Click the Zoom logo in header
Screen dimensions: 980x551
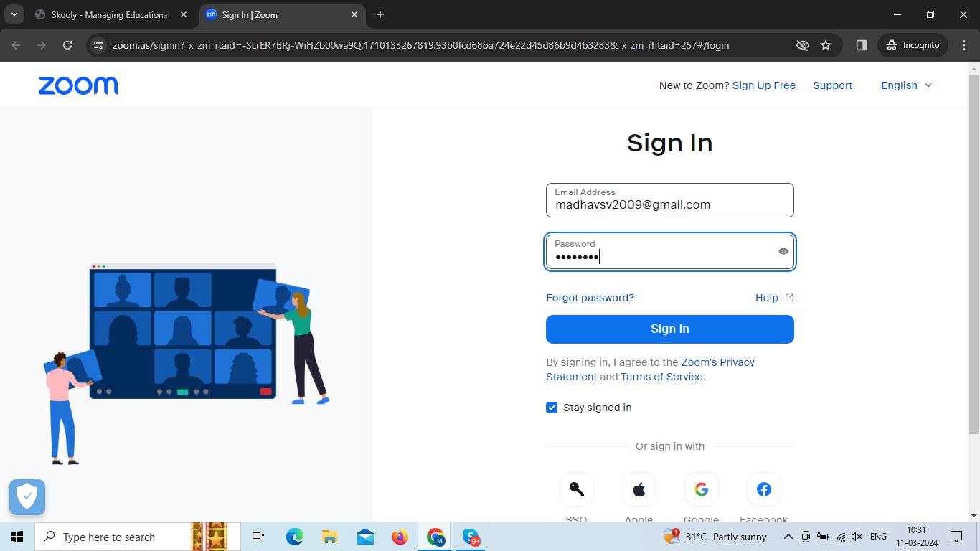pyautogui.click(x=78, y=85)
